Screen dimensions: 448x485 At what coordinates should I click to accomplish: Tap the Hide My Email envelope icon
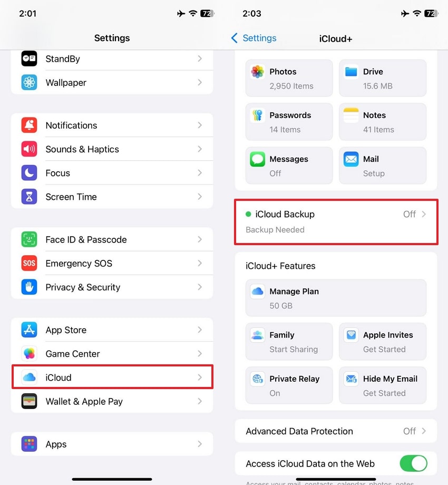351,379
